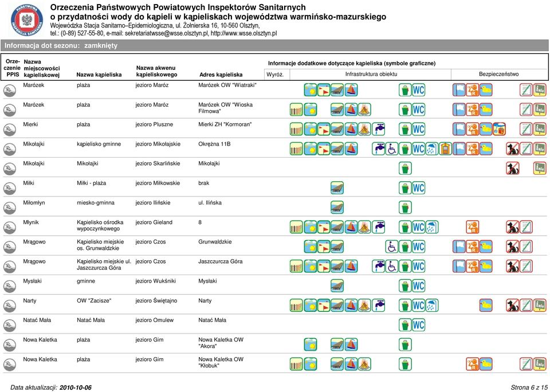Click the sand bucket playground icon in Mierki row
Viewport: 550px width, 392px height.
click(x=499, y=129)
